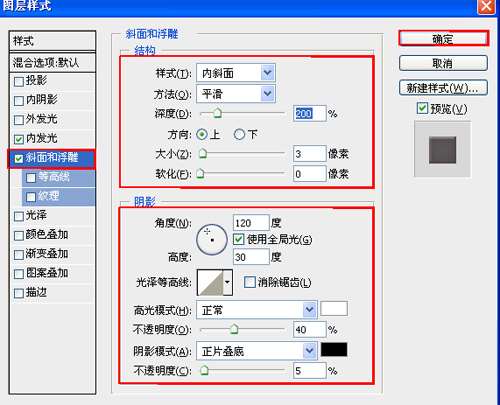Click the 软化 soften input field showing 0
The image size is (500, 405).
[x=309, y=174]
